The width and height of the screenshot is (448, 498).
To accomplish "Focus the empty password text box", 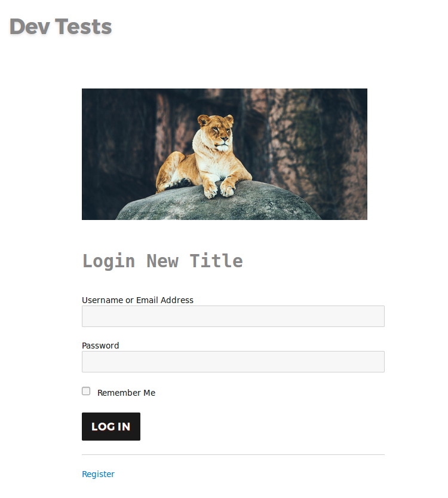I will click(x=233, y=362).
